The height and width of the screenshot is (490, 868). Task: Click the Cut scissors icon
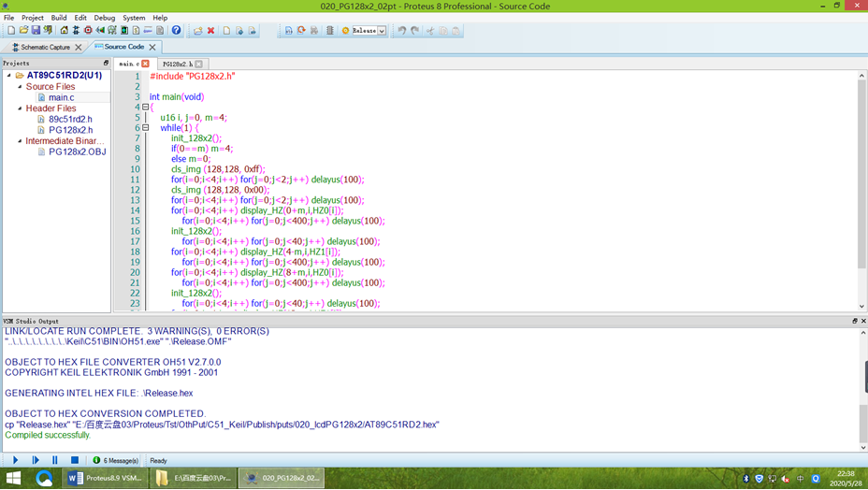[429, 31]
